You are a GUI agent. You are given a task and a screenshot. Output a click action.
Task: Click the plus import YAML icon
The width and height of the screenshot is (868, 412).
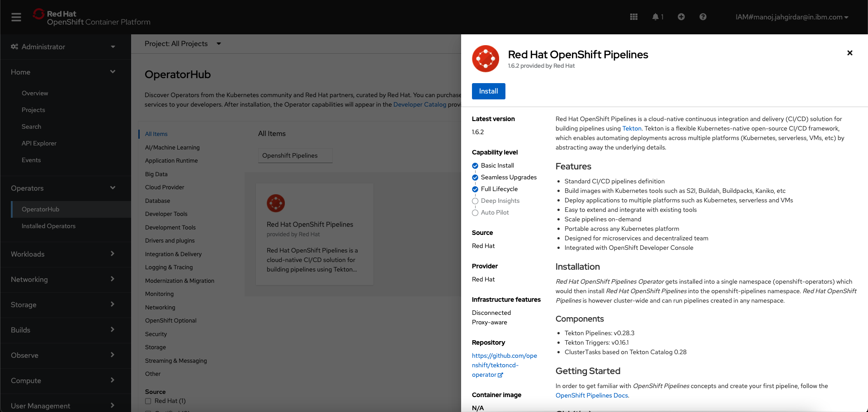(681, 17)
